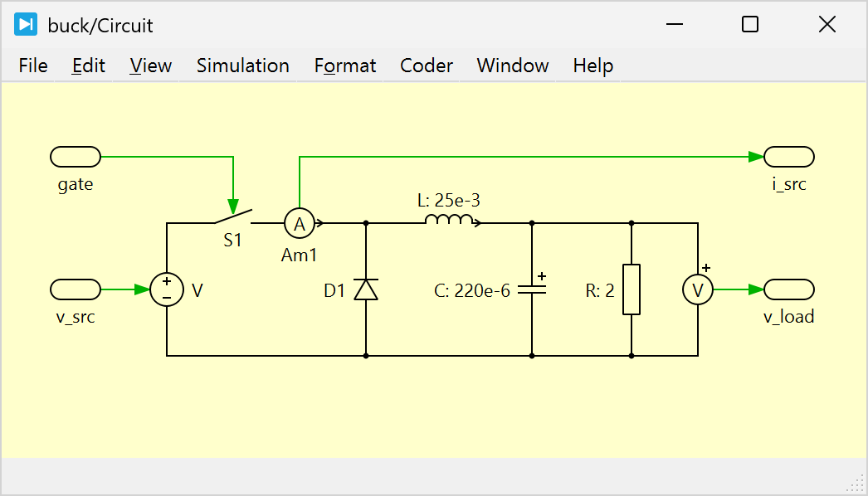
Task: Click the capacitor C symbol
Action: click(x=532, y=289)
